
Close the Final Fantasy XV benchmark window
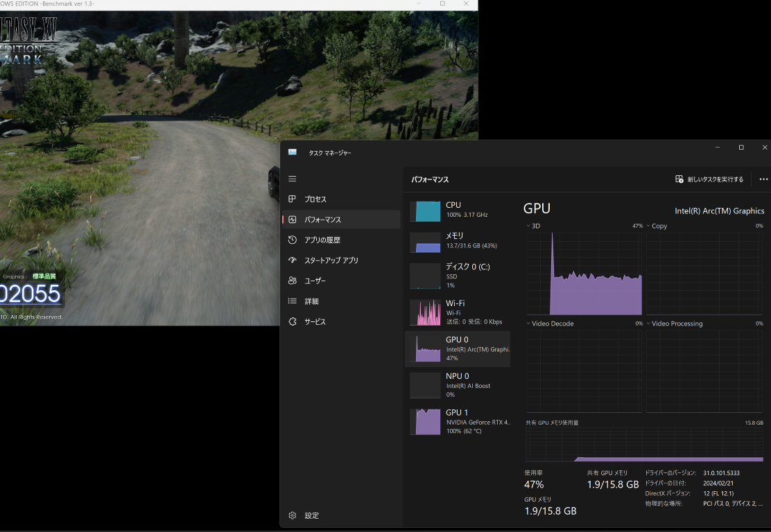point(466,3)
